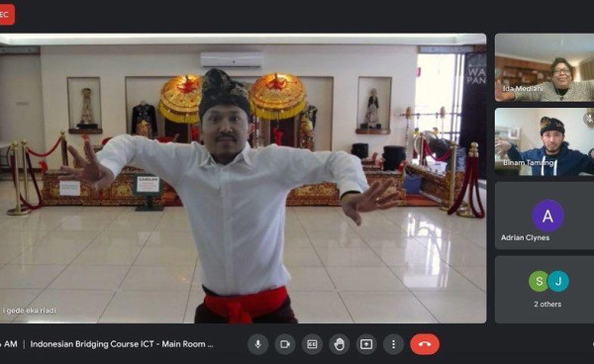Raise hand using the hand icon
This screenshot has width=594, height=364.
coord(339,344)
